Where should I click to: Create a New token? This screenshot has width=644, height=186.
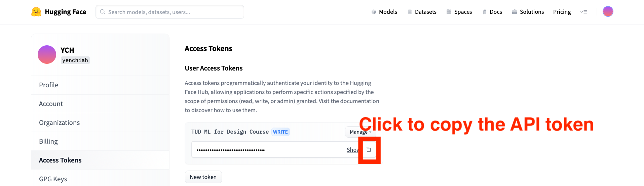pos(203,177)
